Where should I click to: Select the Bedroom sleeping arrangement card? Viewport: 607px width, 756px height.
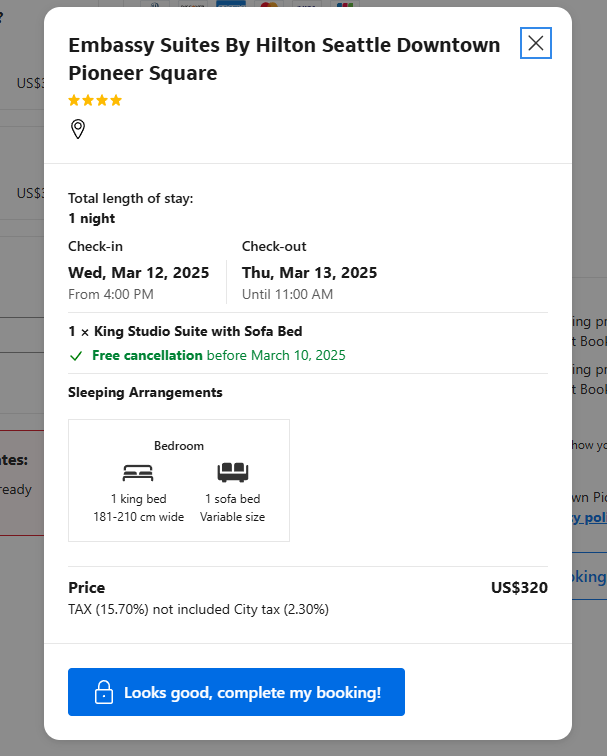179,481
